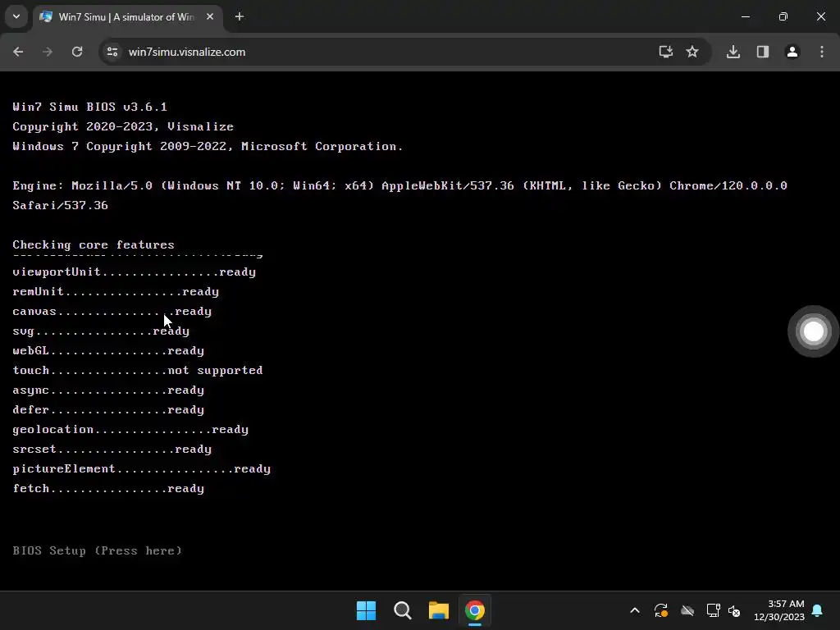Open the Chrome downloads icon
Viewport: 840px width, 630px height.
733,52
